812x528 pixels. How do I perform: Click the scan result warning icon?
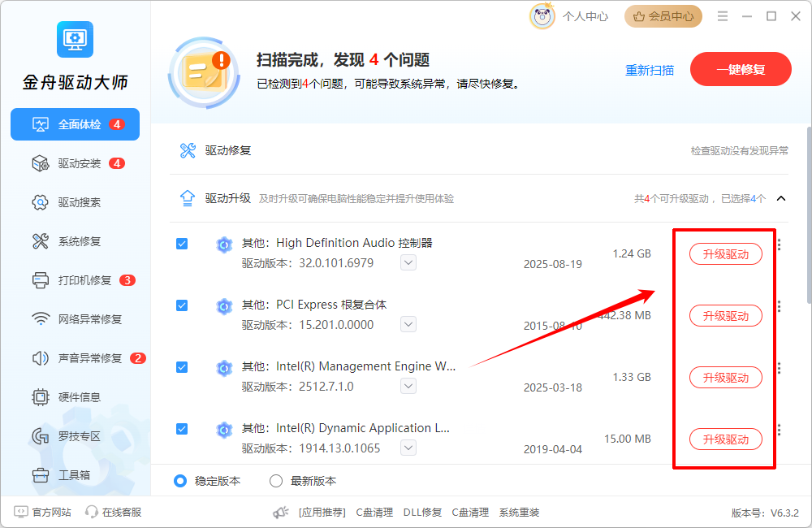pyautogui.click(x=205, y=72)
